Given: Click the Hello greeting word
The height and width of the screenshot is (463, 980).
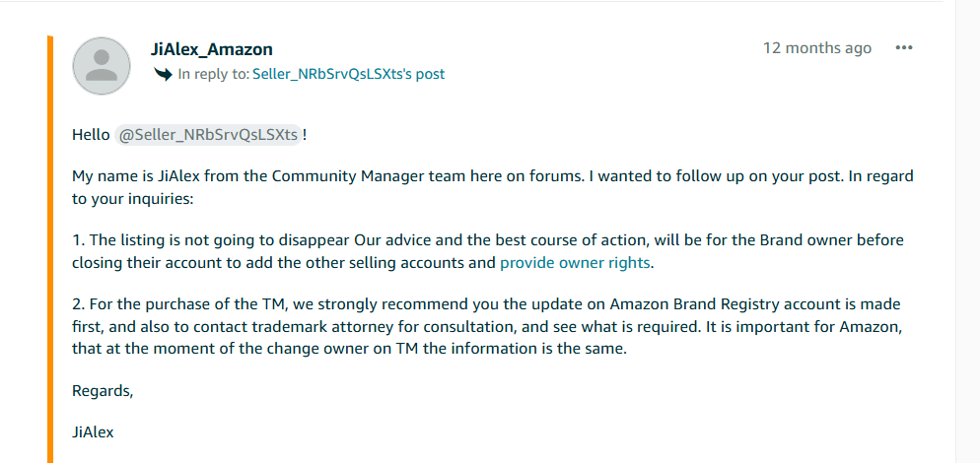Looking at the screenshot, I should (92, 135).
